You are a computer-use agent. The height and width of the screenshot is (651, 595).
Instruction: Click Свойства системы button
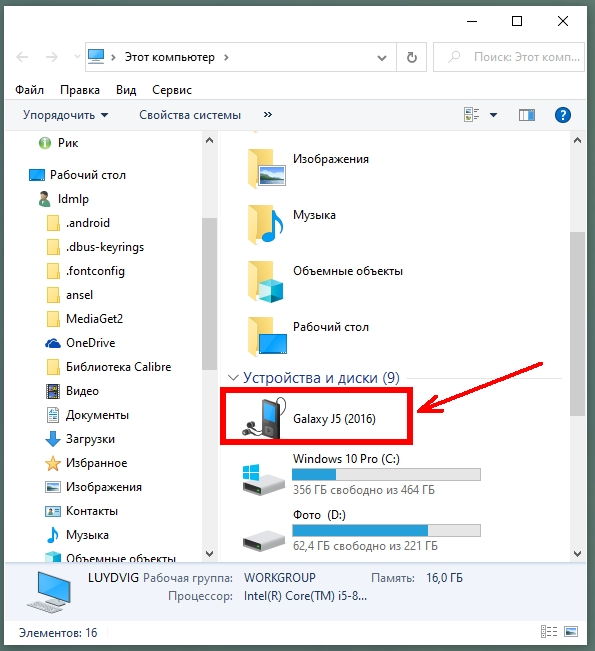(190, 115)
